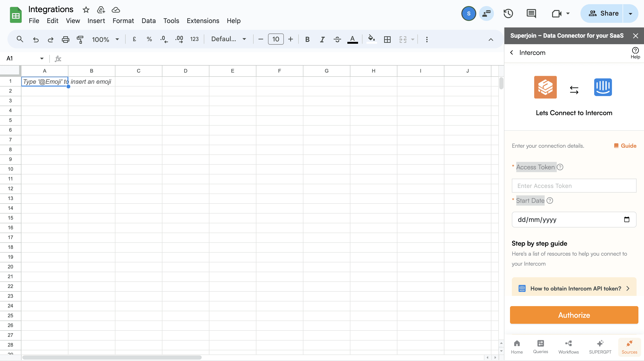Switch to the Queries tab
The width and height of the screenshot is (644, 361).
point(540,347)
